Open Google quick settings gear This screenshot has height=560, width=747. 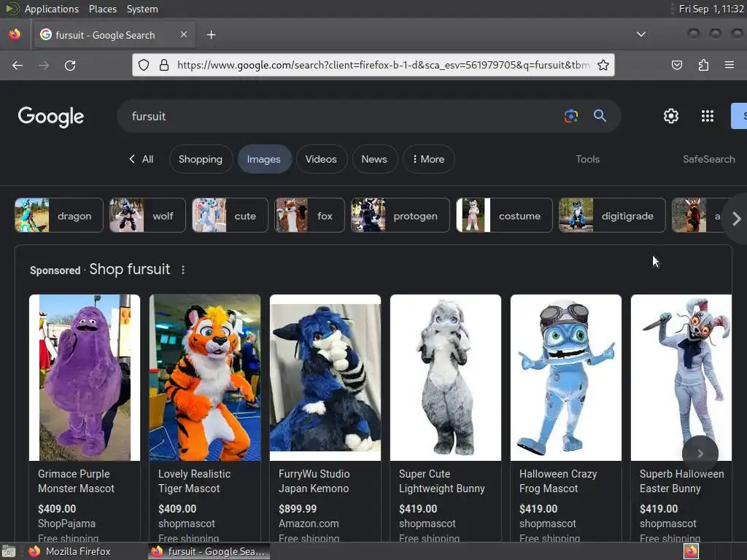(671, 116)
